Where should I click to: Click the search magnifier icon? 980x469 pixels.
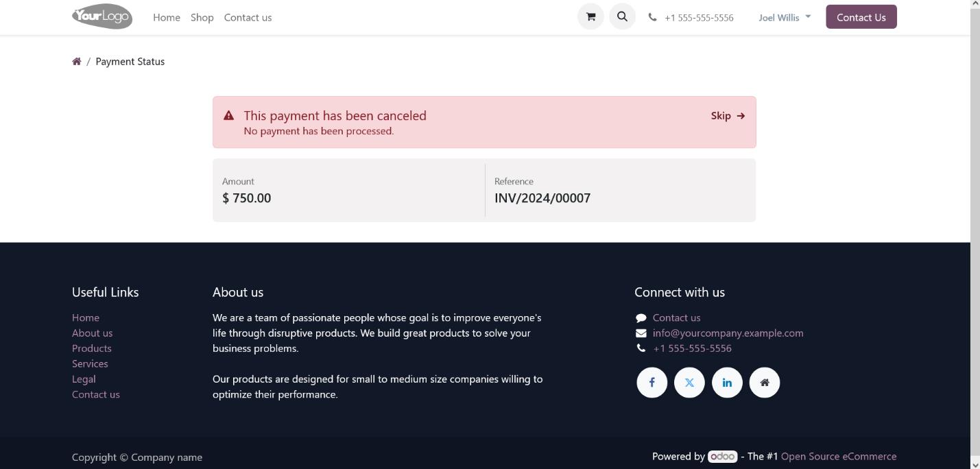pos(622,17)
